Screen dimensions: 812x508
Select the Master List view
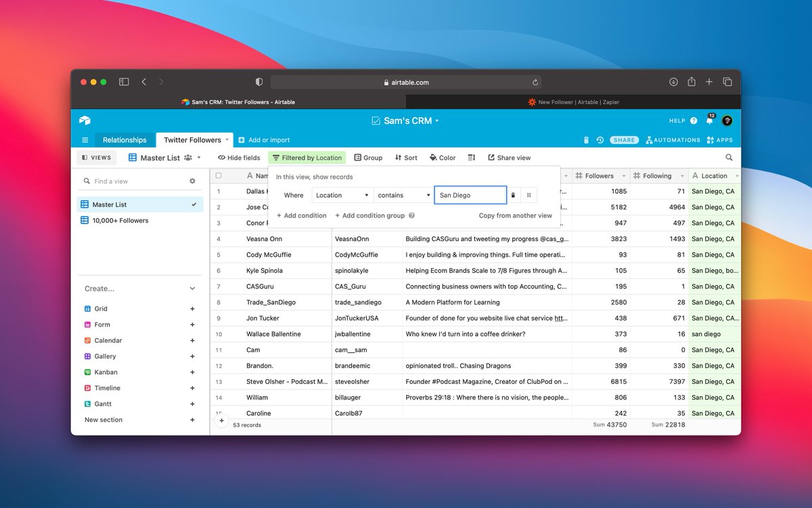(x=140, y=205)
